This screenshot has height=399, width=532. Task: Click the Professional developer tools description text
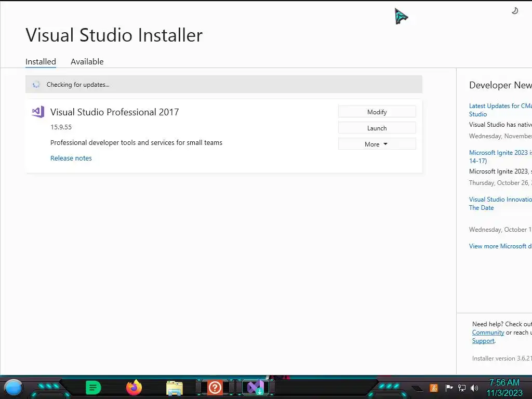pos(137,142)
